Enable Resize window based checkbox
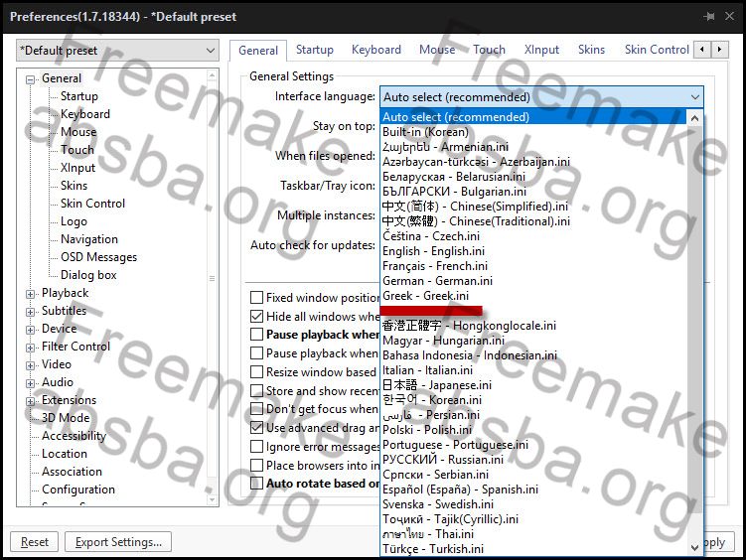 point(257,371)
